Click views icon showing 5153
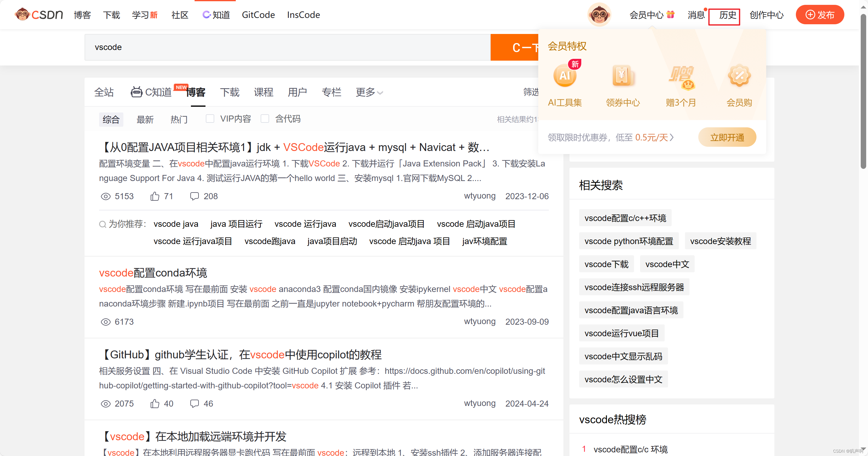 105,196
